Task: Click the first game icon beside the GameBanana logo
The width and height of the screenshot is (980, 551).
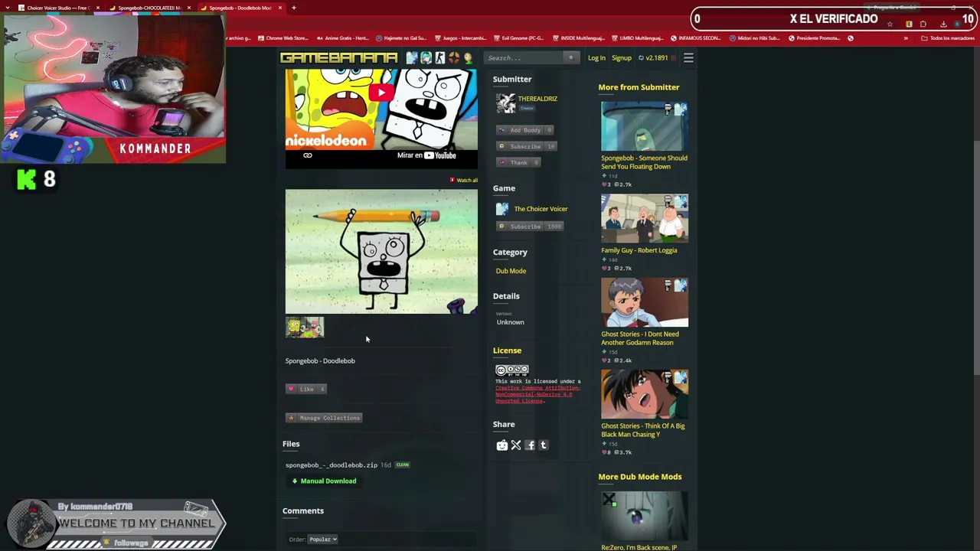Action: coord(412,57)
